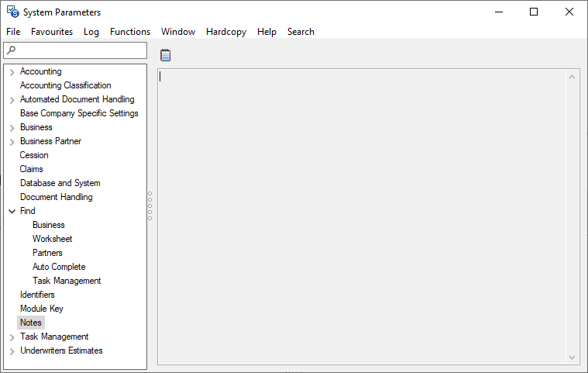Click the vertical splitter handle between panels
The height and width of the screenshot is (373, 588).
click(150, 205)
